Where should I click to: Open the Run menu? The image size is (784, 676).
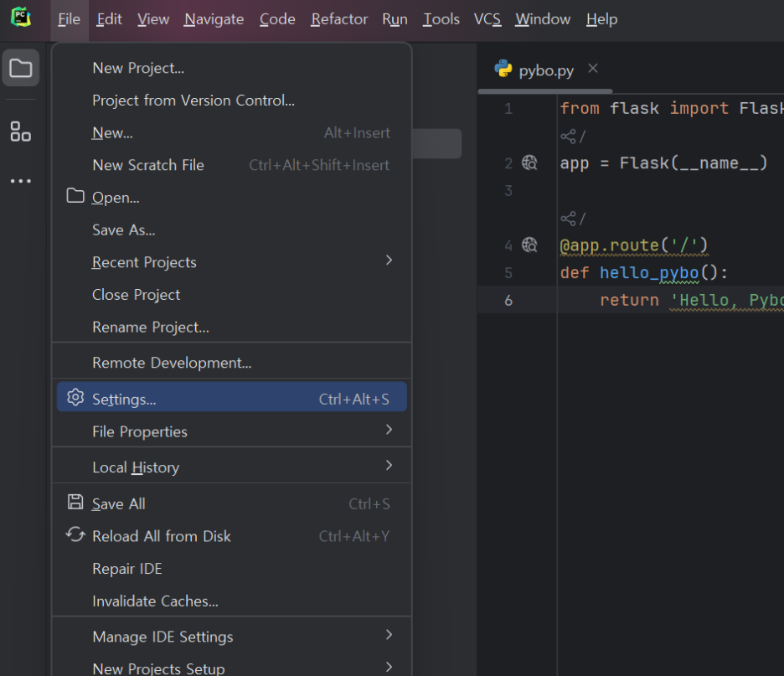point(395,19)
